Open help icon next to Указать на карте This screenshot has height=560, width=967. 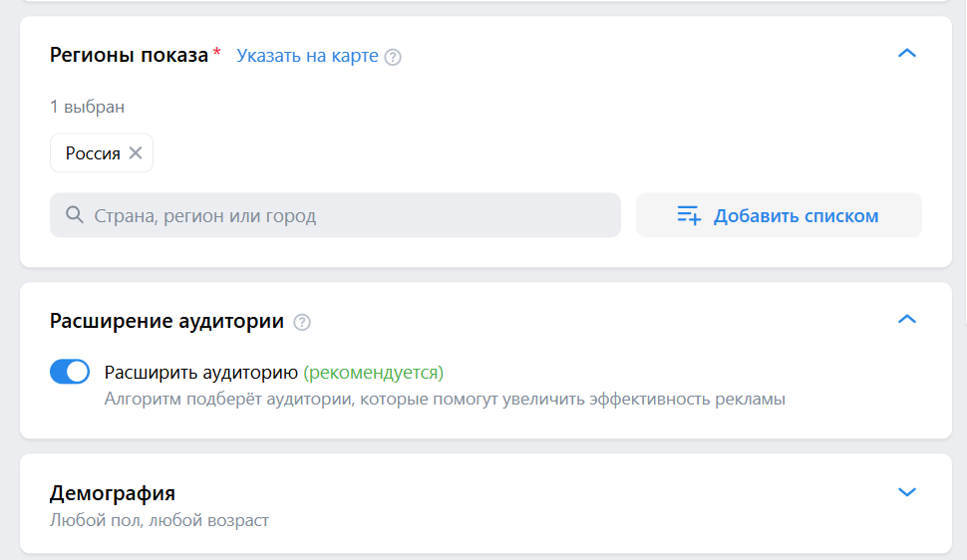(x=393, y=57)
